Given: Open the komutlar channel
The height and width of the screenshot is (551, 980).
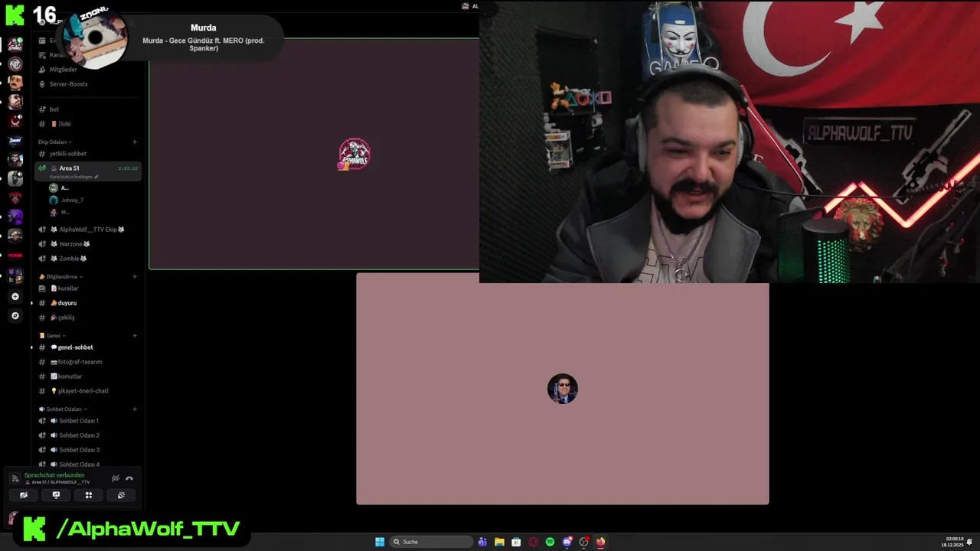Looking at the screenshot, I should 70,377.
